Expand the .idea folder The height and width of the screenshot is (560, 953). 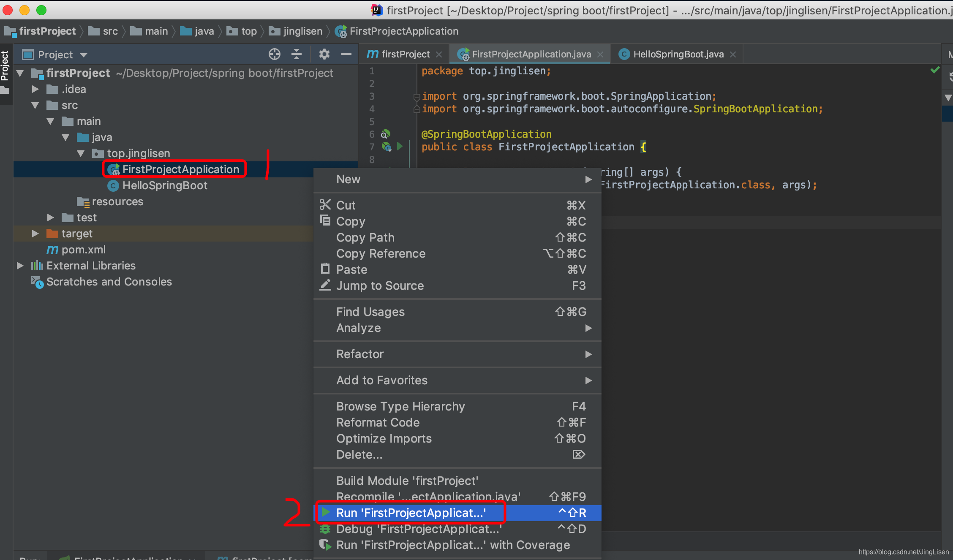tap(35, 89)
